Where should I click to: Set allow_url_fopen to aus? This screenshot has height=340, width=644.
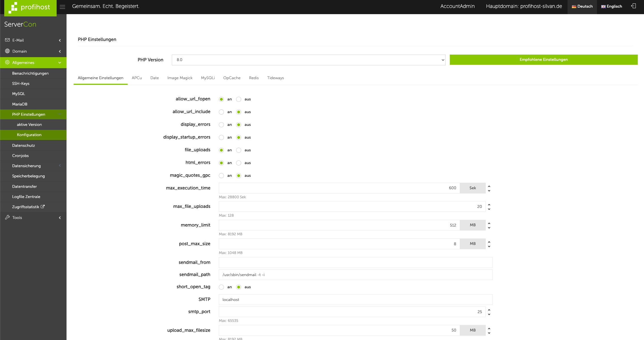(x=239, y=99)
